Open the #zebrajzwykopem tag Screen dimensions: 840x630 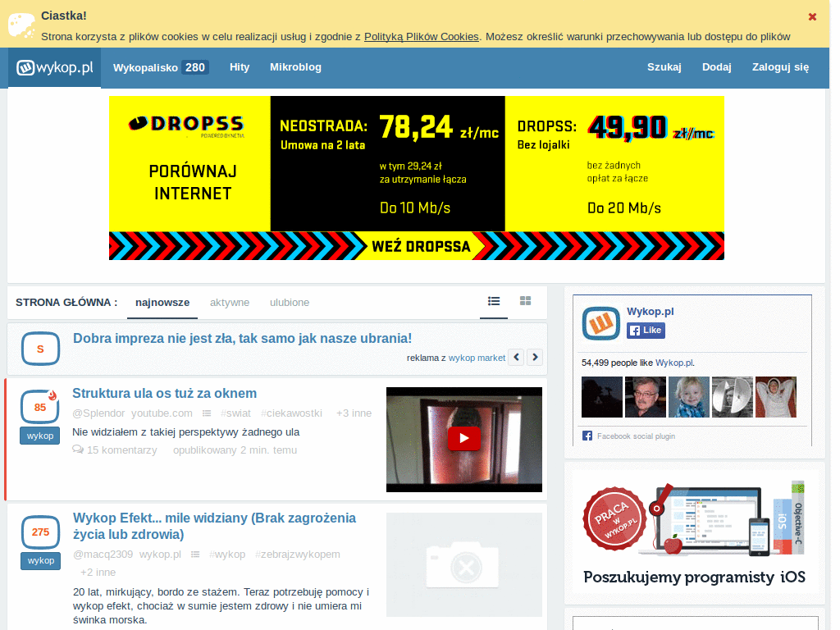coord(297,554)
